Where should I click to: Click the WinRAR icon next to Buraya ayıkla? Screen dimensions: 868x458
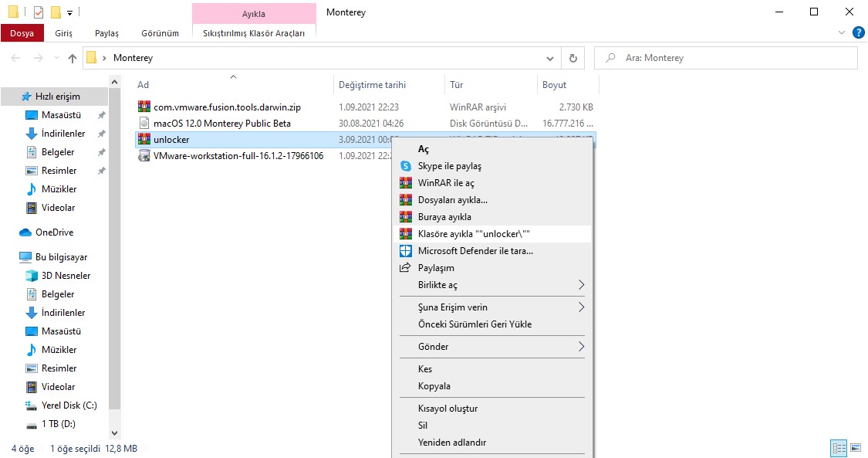pyautogui.click(x=406, y=216)
